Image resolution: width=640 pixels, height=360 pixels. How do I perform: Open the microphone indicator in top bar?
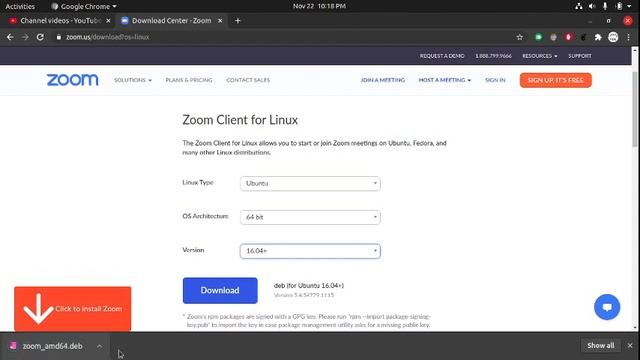[x=605, y=6]
